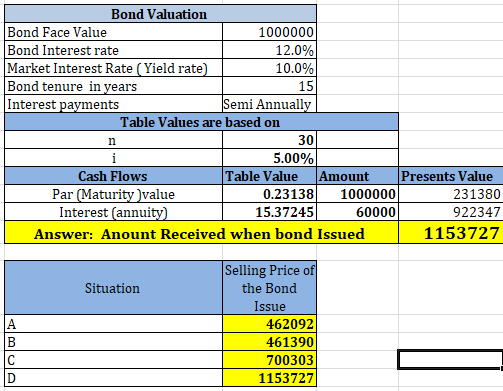Click the Table Value column header
Viewport: 503px width, 391px height.
(269, 176)
